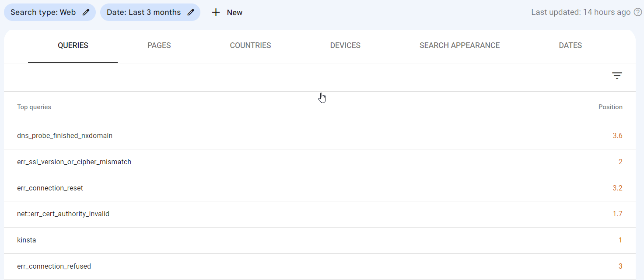This screenshot has width=644, height=280.
Task: Open query err_connection_reset
Action: pos(50,188)
